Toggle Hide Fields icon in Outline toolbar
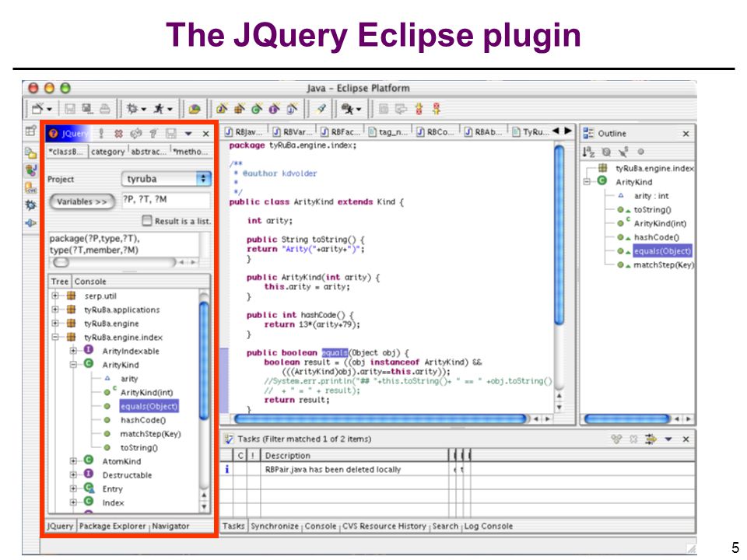This screenshot has height=560, width=747. coord(606,152)
